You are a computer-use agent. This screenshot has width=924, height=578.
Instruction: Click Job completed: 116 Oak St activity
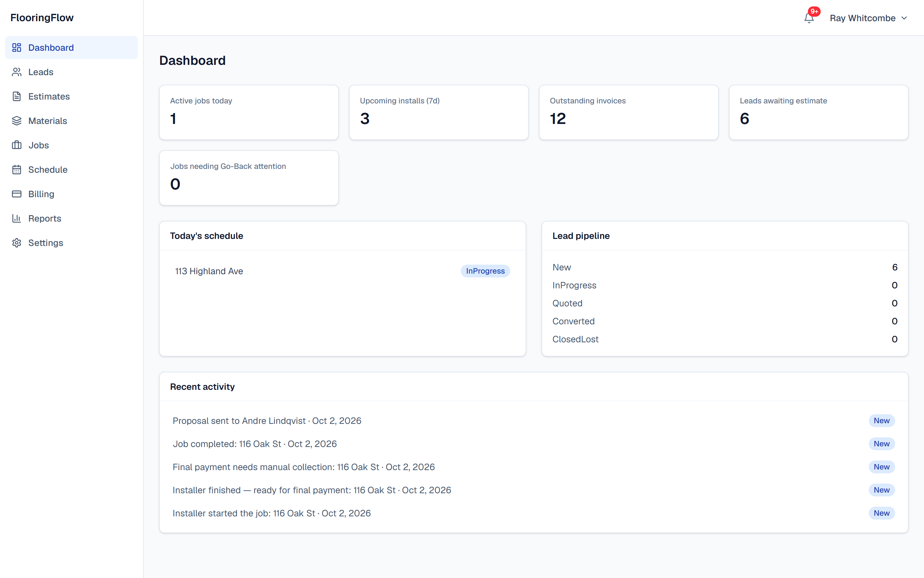534,444
